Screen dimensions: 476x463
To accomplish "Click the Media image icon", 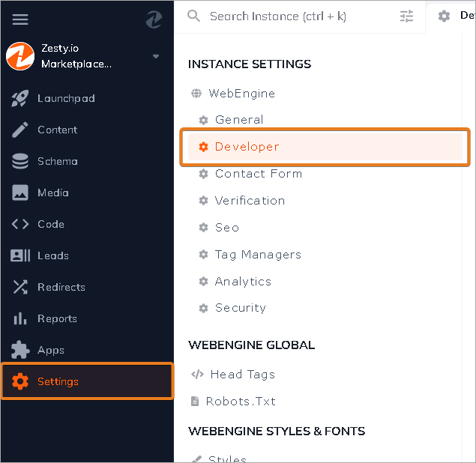I will click(20, 193).
